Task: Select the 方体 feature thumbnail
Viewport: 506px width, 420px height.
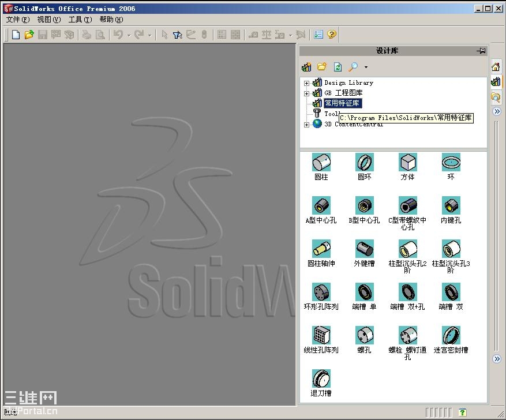Action: click(x=407, y=162)
